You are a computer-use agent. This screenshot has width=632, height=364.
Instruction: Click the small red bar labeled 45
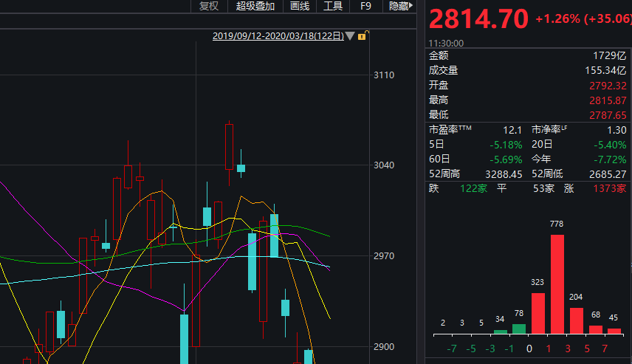[x=614, y=332]
